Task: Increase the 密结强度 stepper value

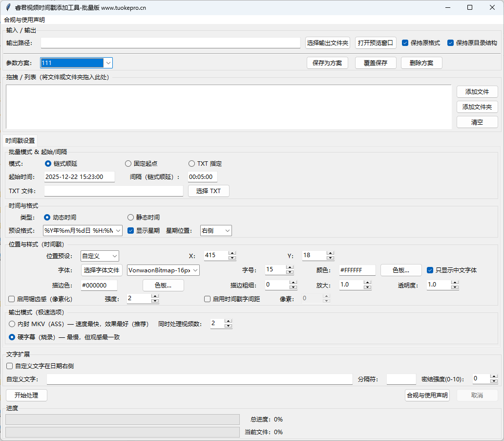Action: coord(494,376)
